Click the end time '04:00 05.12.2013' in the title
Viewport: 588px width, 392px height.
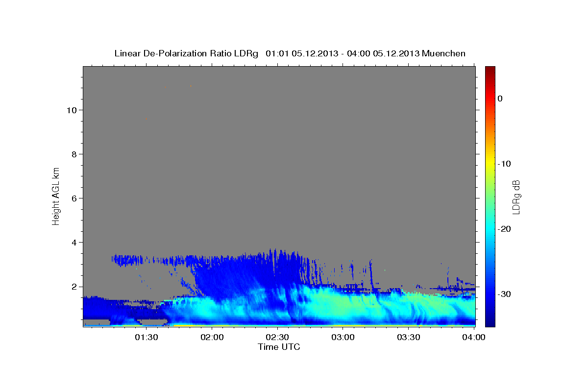pyautogui.click(x=383, y=53)
